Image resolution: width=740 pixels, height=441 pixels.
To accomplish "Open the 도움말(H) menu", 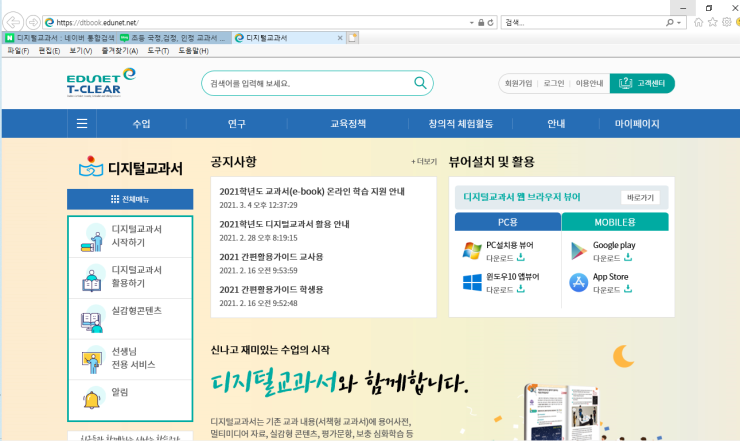I will (x=193, y=51).
